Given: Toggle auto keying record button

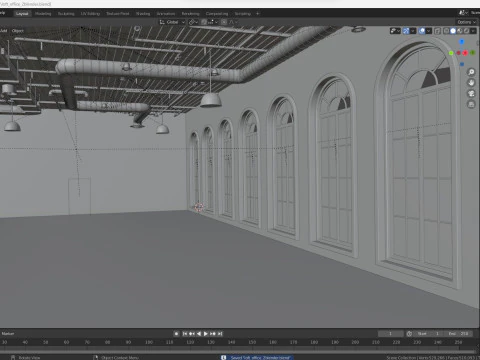Looking at the screenshot, I should click(x=176, y=333).
